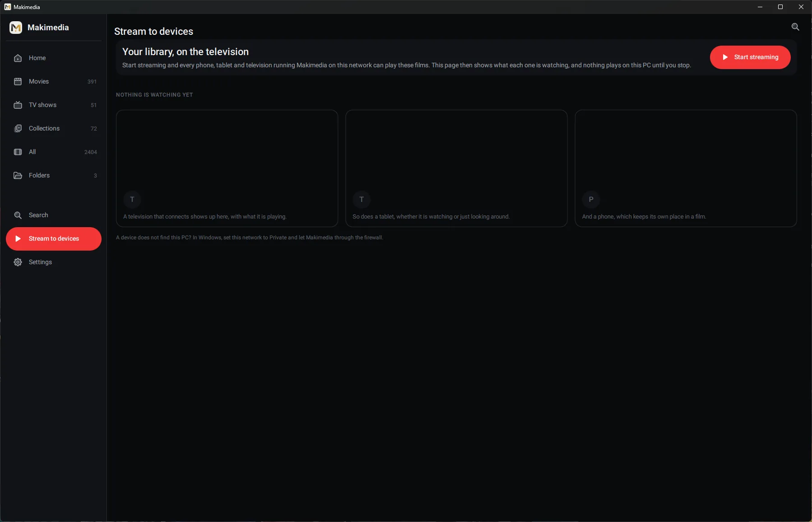Click the Movies count 391
Screen dimensions: 812x522
[x=92, y=82]
